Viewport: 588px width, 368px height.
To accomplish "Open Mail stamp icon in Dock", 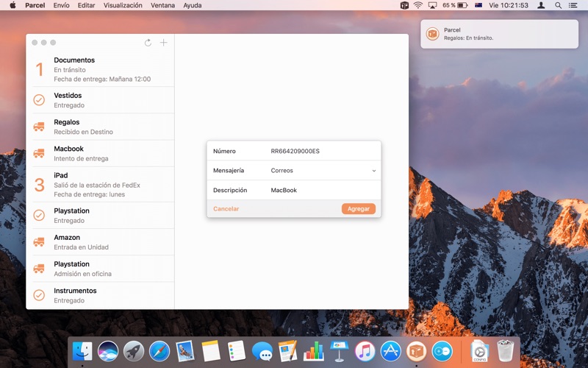I will click(x=185, y=352).
